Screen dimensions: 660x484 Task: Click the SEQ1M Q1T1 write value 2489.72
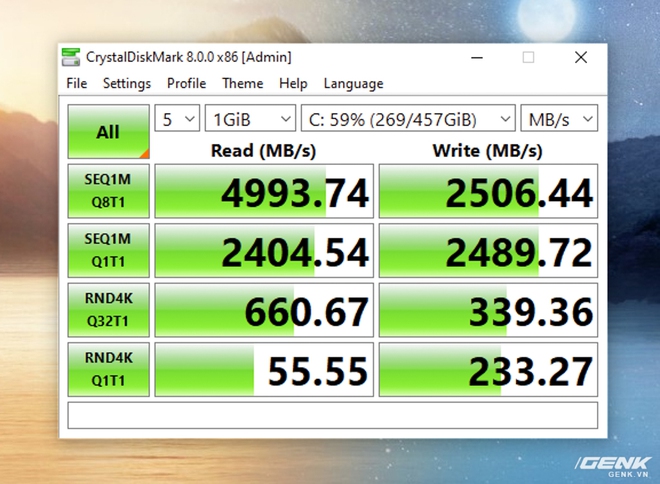click(x=488, y=250)
